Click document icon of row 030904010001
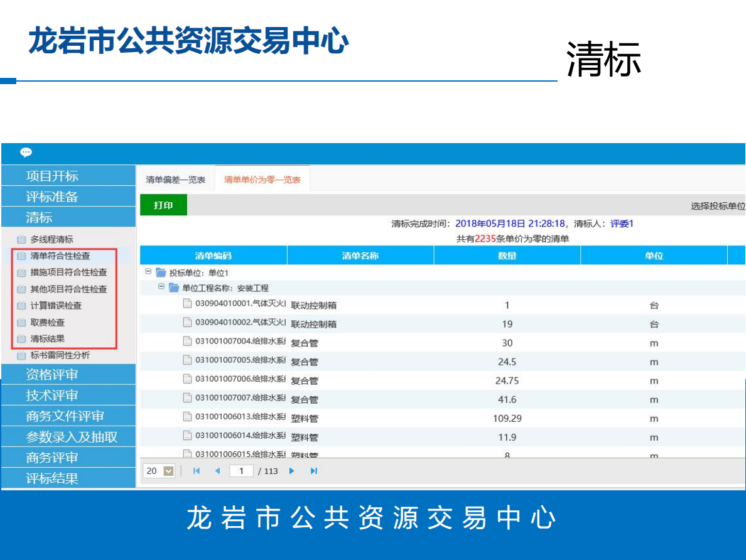Image resolution: width=746 pixels, height=560 pixels. (x=188, y=304)
